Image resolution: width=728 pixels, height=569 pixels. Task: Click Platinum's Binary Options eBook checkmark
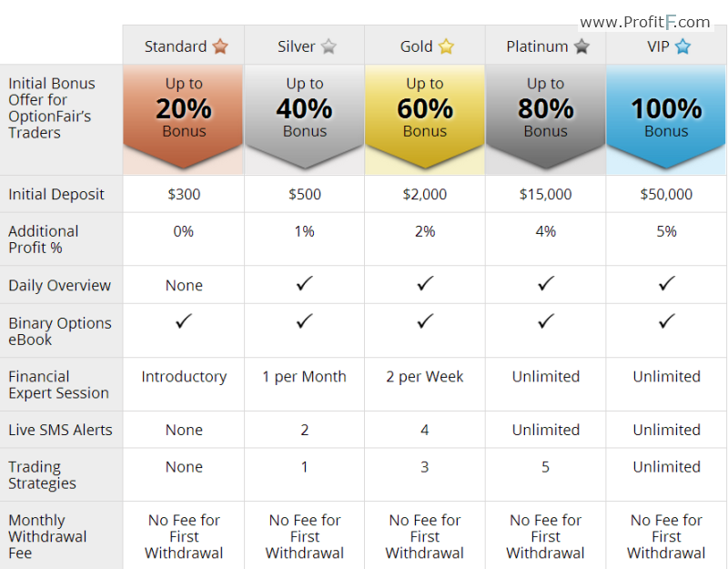(546, 321)
